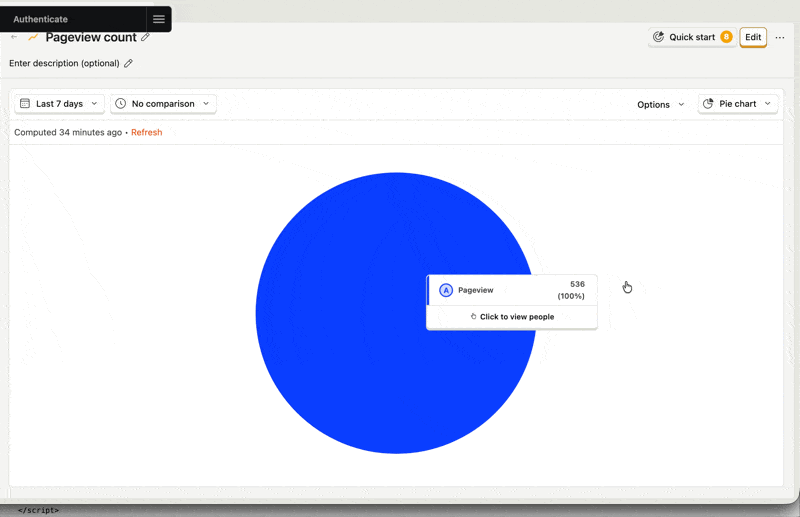Open the No comparison dropdown

[x=163, y=104]
